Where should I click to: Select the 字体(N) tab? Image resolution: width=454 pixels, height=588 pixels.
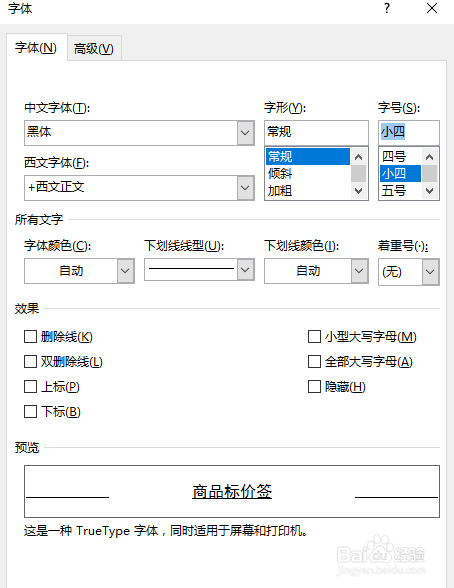[x=36, y=48]
